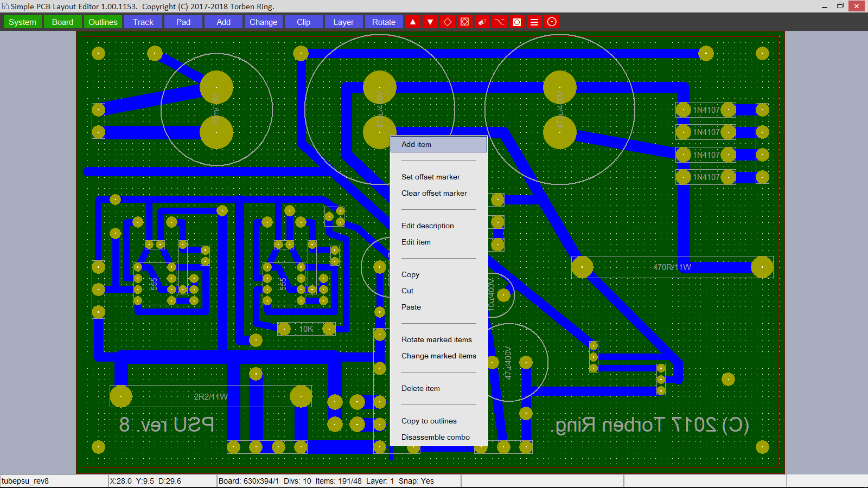Choose 'Disassemble combo' from context menu
Screen dimensions: 868x488
(435, 437)
